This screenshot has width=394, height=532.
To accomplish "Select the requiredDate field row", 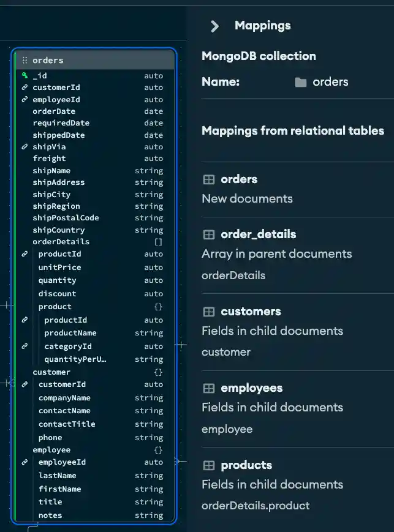I will coord(95,123).
